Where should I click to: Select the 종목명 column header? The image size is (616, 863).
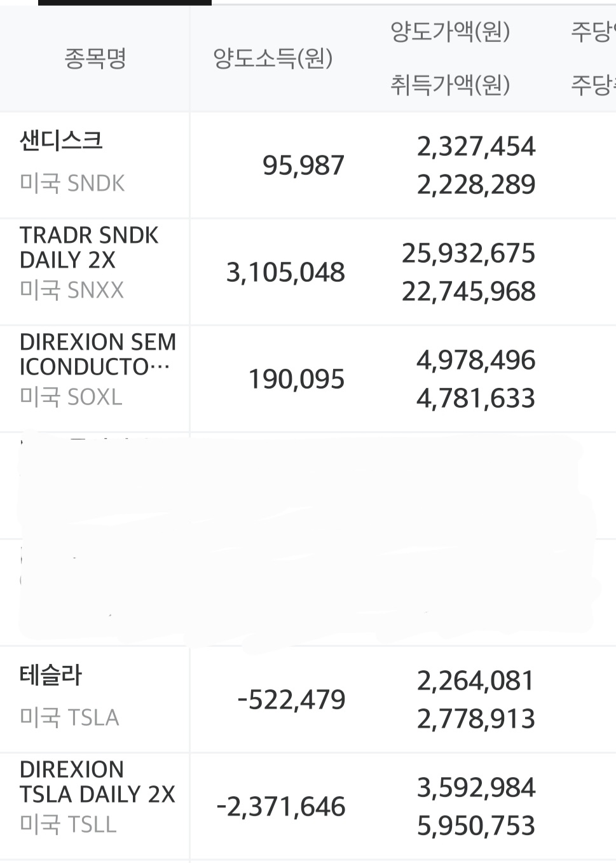point(95,59)
